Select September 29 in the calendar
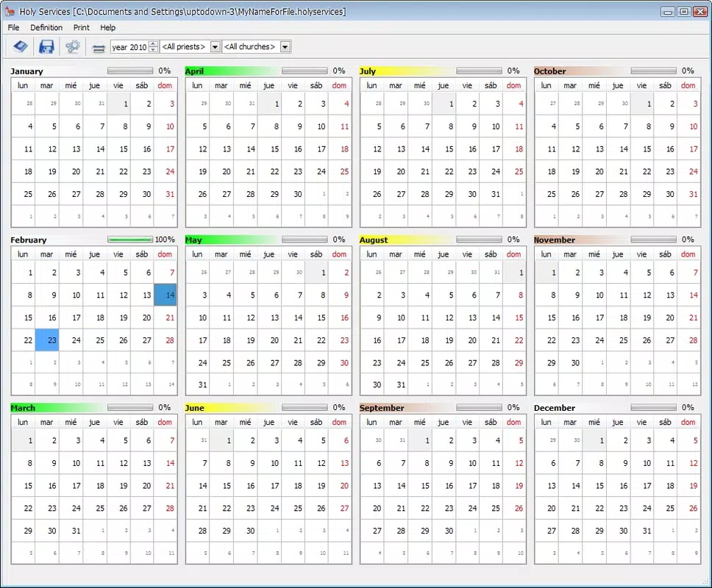The height and width of the screenshot is (588, 712). click(x=420, y=531)
